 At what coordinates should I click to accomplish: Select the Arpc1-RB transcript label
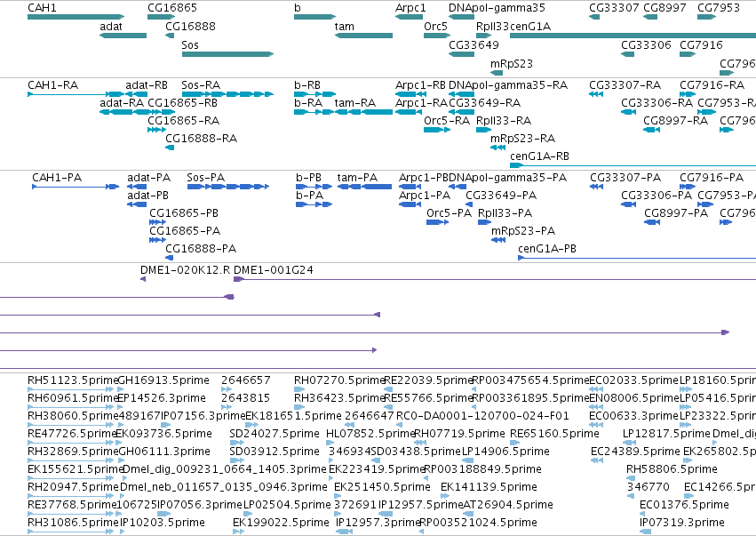tap(420, 85)
